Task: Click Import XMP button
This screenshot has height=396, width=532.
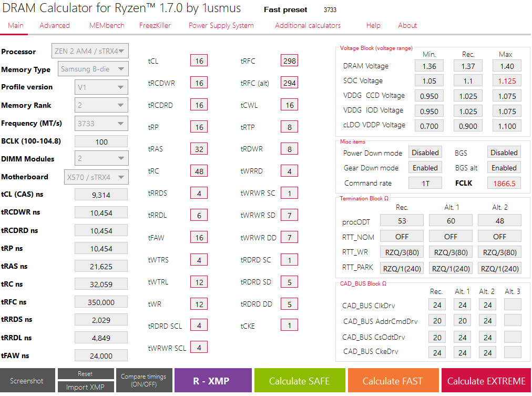Action: (86, 387)
